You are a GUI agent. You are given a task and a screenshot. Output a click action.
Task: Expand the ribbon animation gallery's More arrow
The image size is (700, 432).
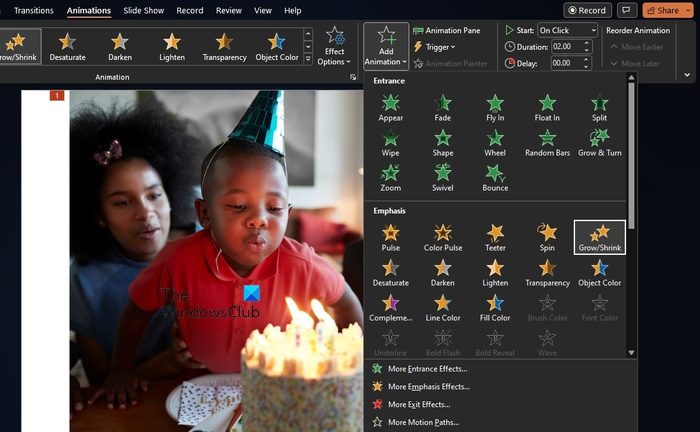308,58
